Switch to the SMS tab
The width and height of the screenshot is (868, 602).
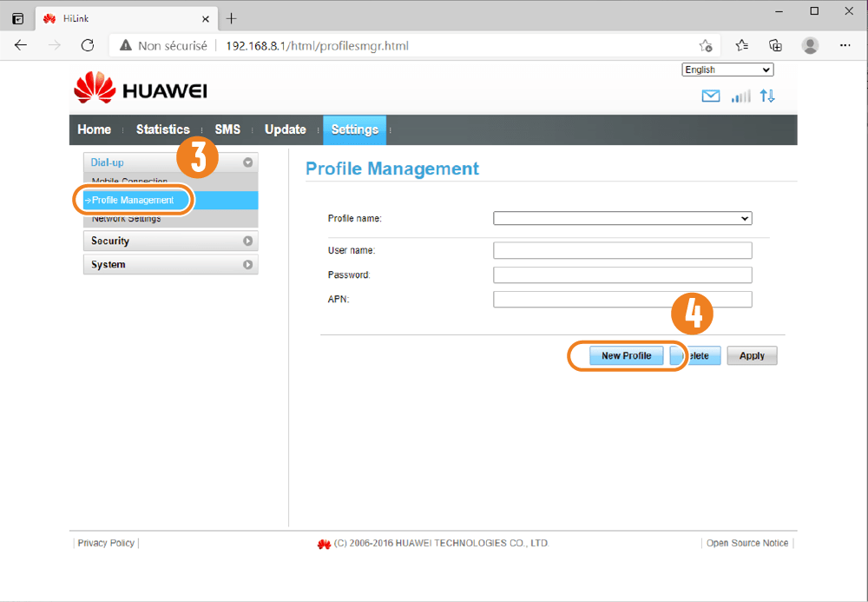tap(227, 129)
